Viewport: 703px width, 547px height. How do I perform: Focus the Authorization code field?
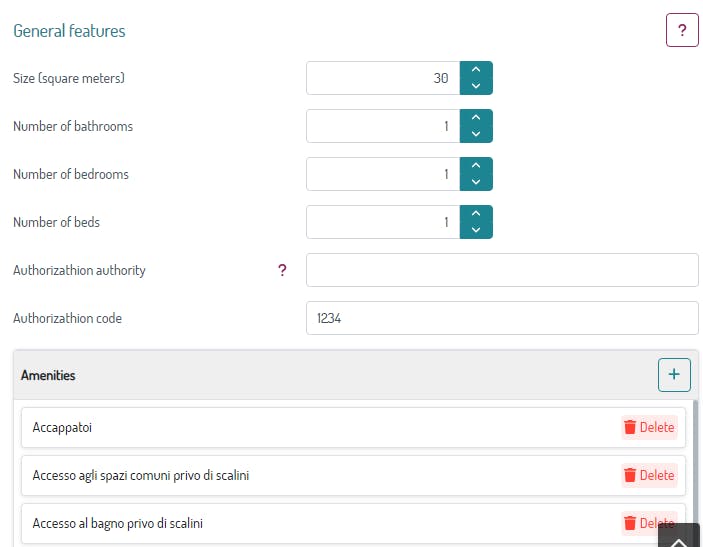click(x=501, y=318)
